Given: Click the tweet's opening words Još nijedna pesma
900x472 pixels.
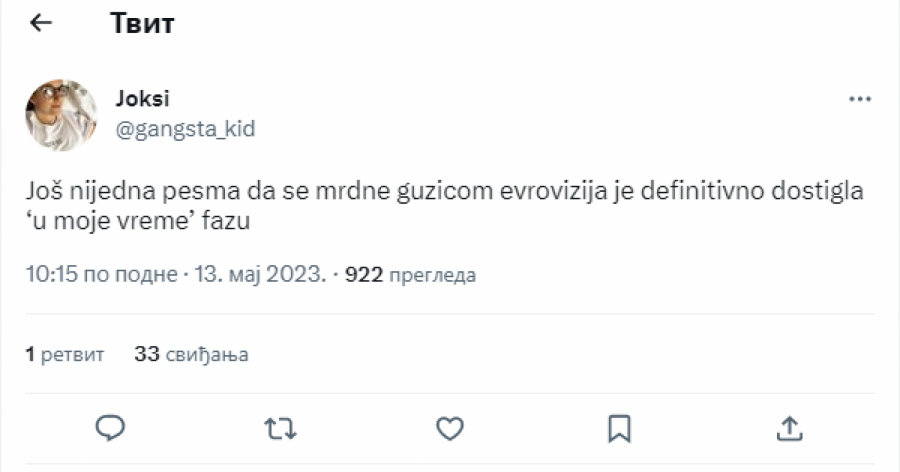Looking at the screenshot, I should [101, 190].
